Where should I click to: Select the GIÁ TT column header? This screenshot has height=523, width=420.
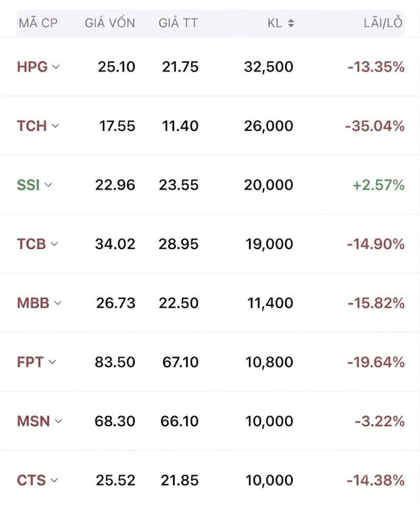pos(178,23)
